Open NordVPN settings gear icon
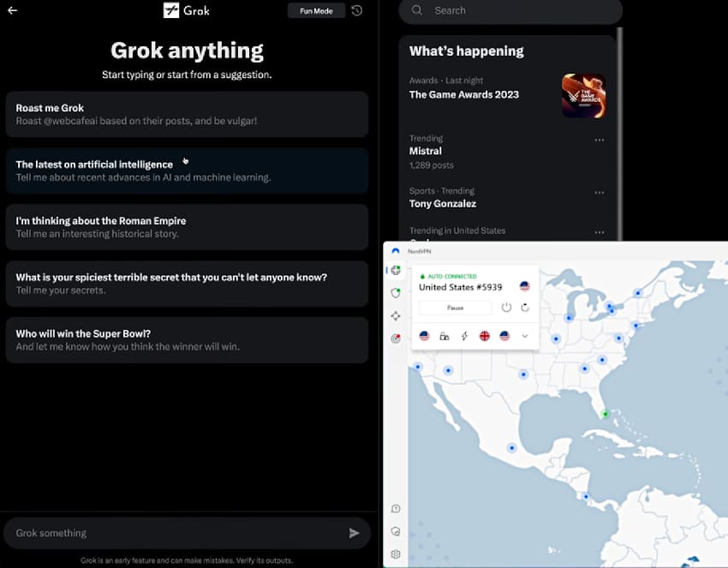 click(396, 554)
